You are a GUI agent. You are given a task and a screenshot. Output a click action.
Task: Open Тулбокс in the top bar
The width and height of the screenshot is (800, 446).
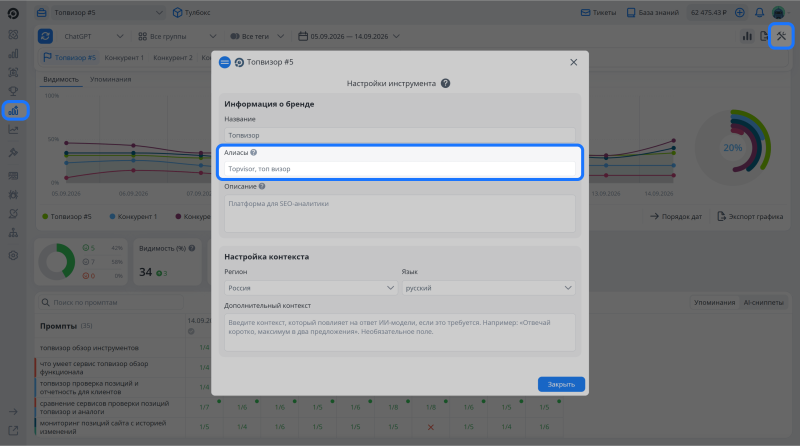(x=192, y=13)
